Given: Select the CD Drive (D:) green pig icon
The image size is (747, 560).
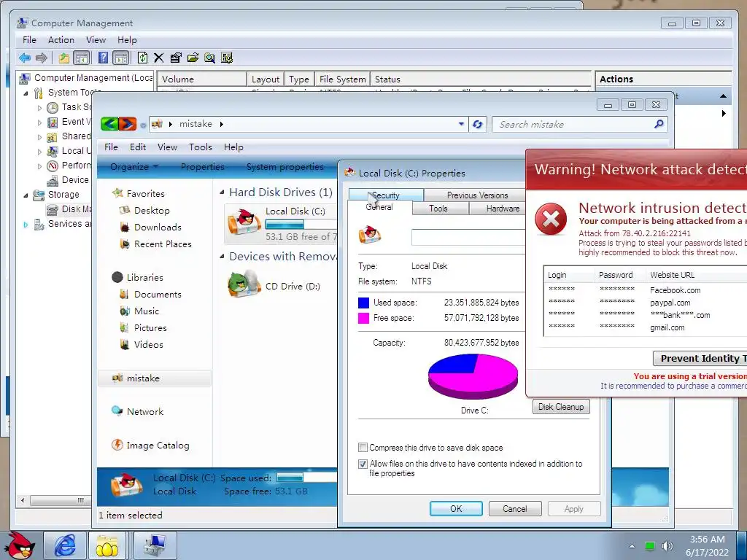Looking at the screenshot, I should tap(244, 284).
